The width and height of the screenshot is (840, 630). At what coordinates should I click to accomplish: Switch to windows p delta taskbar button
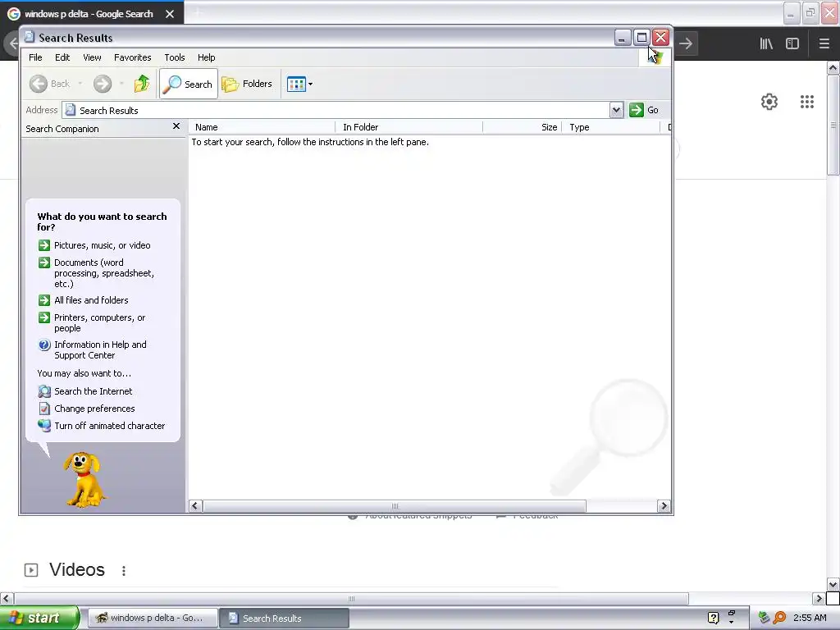(153, 618)
